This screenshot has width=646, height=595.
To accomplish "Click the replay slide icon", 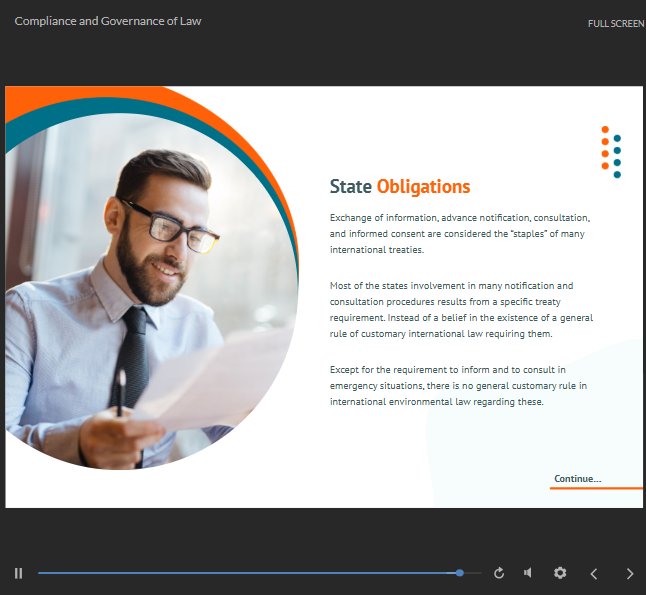I will 499,573.
